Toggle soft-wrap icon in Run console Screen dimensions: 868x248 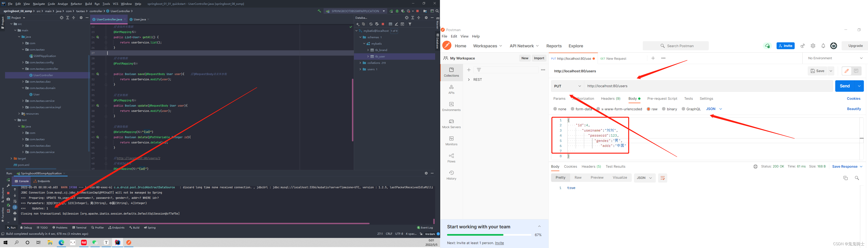(x=15, y=201)
